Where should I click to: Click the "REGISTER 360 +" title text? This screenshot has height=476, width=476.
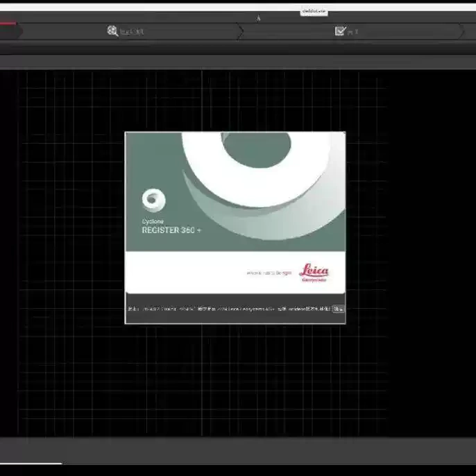171,230
